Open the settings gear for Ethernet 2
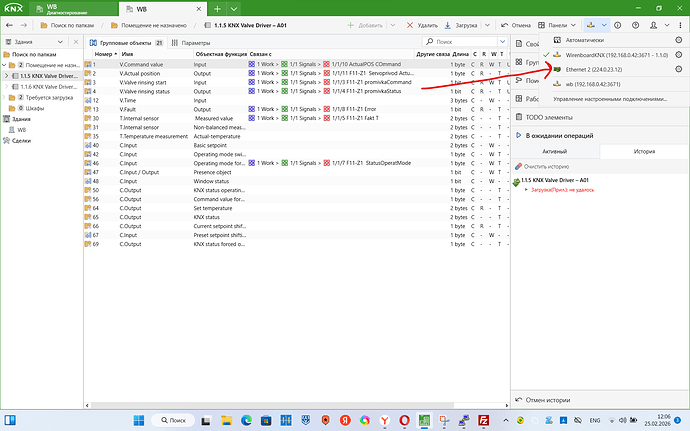The image size is (690, 431). [679, 69]
